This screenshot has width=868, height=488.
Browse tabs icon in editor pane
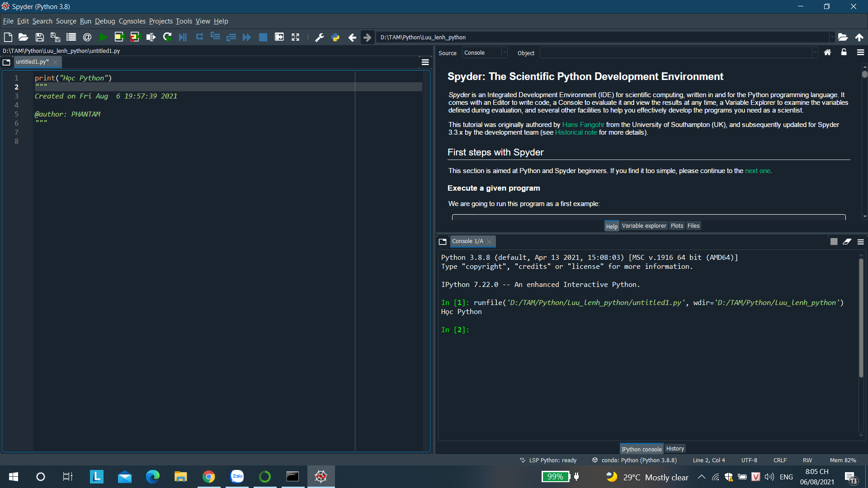click(6, 62)
